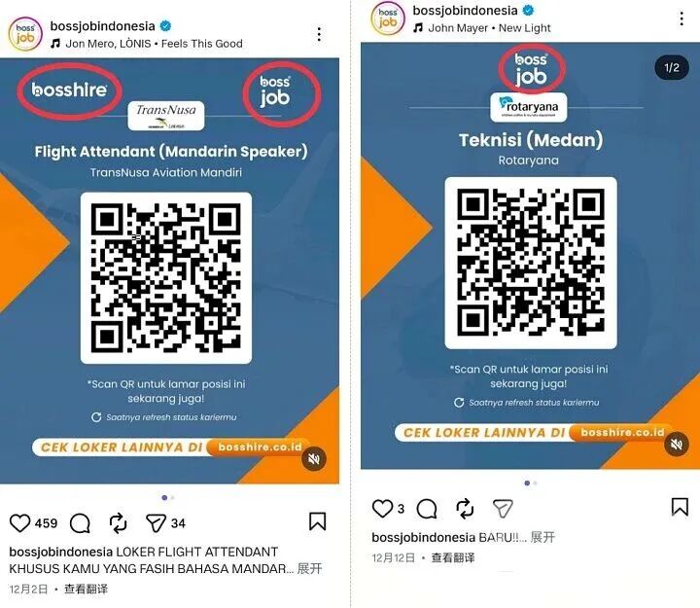Unmute audio on the Teknisi (Medan) post

677,444
